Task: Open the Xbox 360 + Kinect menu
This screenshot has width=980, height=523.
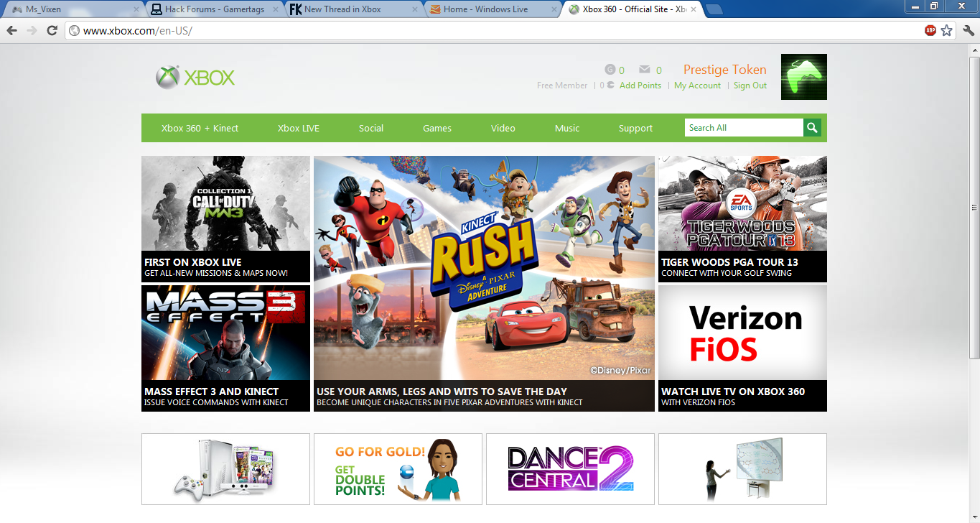Action: coord(200,128)
